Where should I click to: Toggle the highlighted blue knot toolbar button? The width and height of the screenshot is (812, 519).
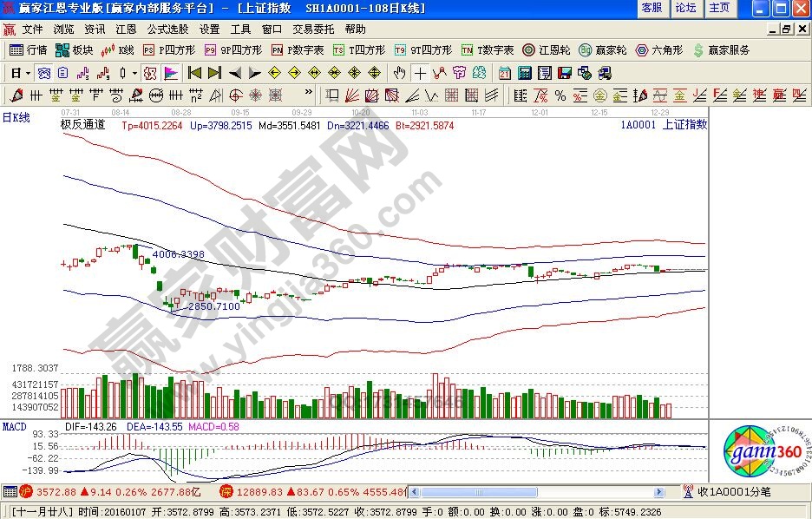pos(43,73)
